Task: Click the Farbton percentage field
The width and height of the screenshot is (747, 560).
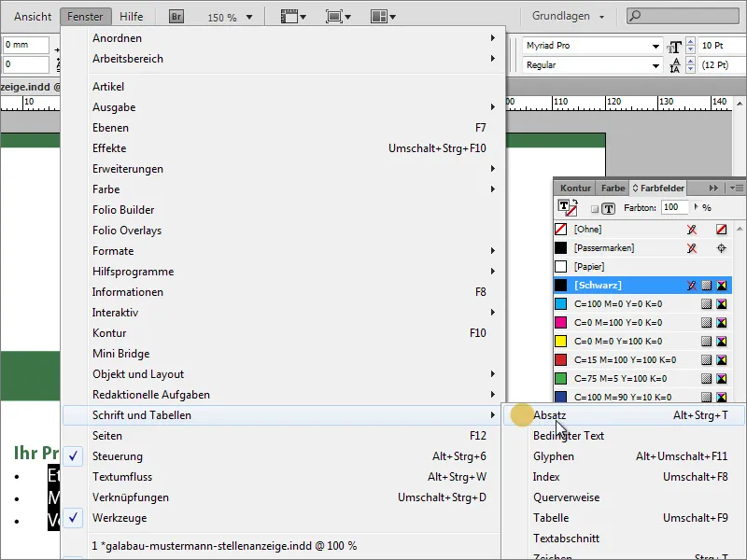Action: tap(674, 207)
